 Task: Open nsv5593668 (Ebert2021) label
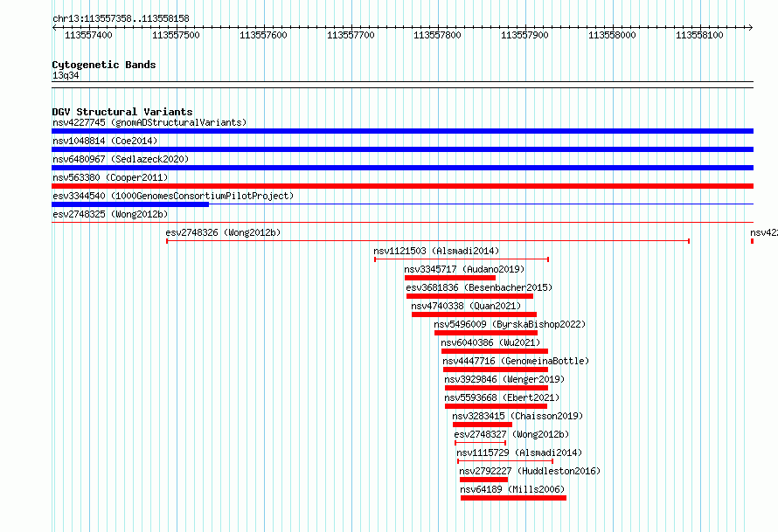coord(502,397)
